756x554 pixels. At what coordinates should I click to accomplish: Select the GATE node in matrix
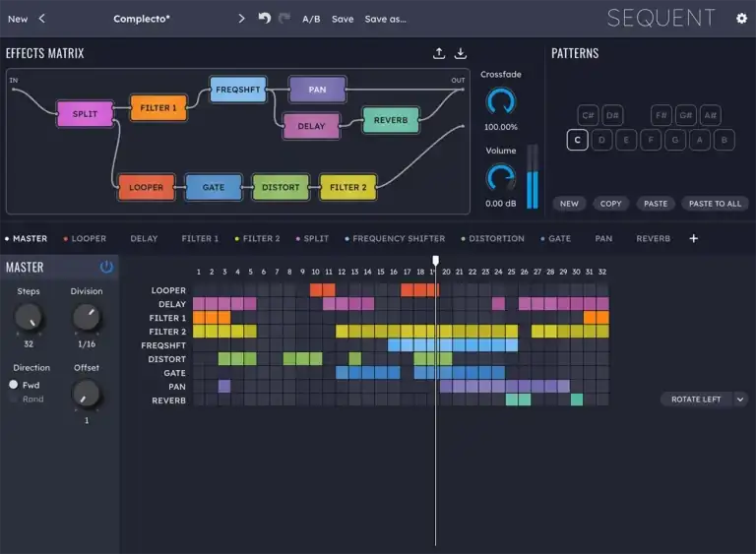[213, 187]
